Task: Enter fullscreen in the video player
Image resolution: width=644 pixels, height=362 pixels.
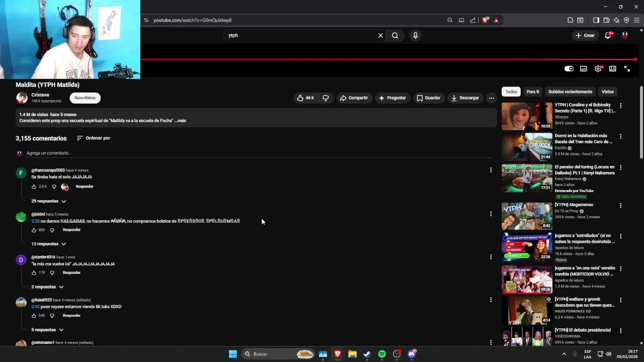Action: 627,69
